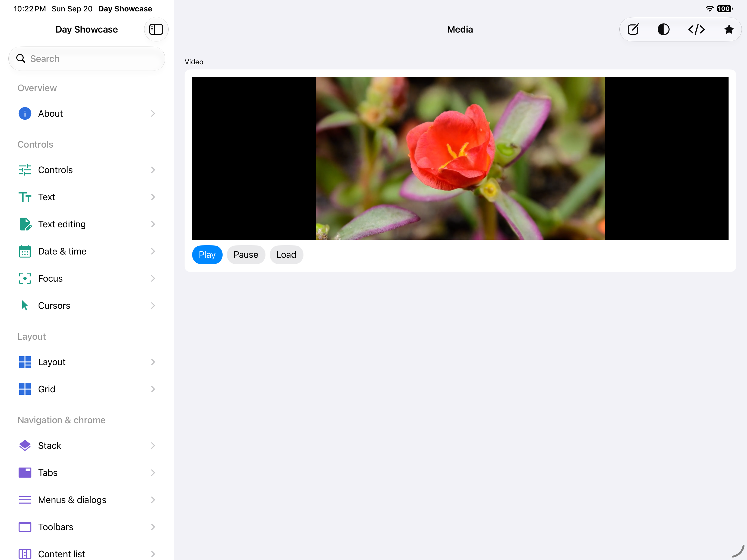Click the magnifying glass search icon
Viewport: 747px width, 560px height.
click(x=21, y=59)
